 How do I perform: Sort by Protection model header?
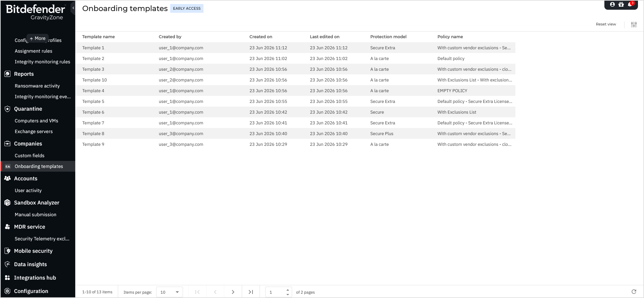388,37
